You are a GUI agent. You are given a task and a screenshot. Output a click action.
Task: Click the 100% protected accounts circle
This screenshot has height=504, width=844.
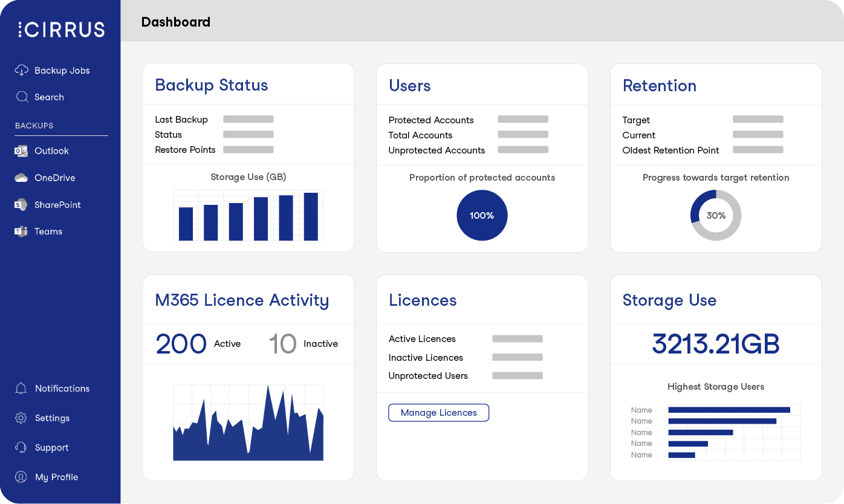click(x=482, y=216)
